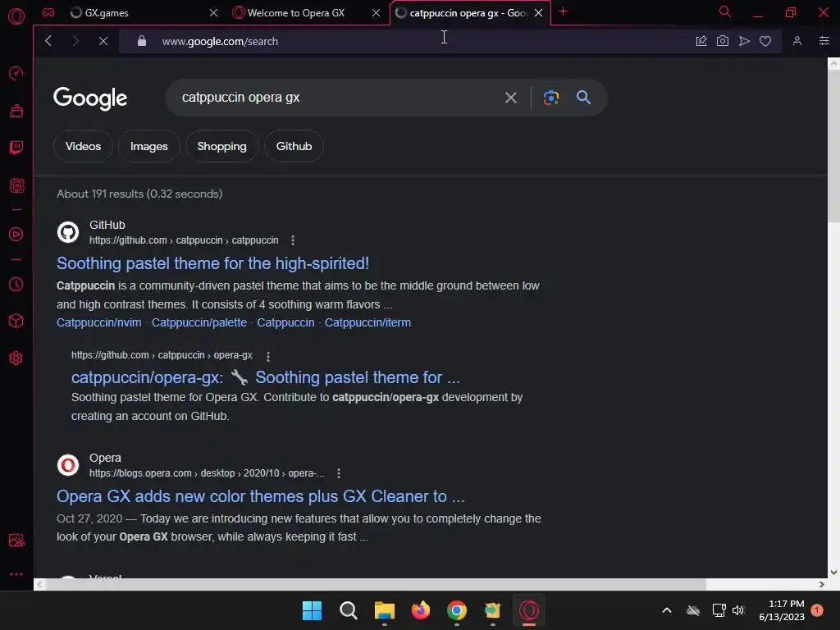This screenshot has width=840, height=630.
Task: Open Windows Start menu
Action: click(x=312, y=610)
